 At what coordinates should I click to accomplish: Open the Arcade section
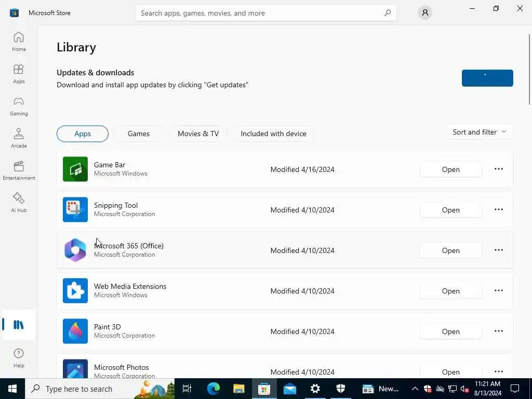pyautogui.click(x=19, y=138)
